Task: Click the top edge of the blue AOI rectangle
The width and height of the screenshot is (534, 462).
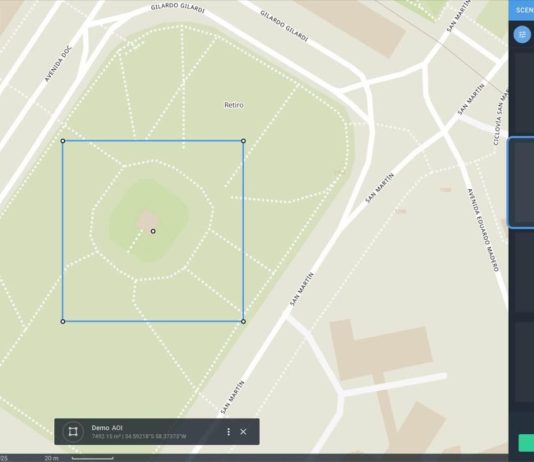Action: point(153,140)
